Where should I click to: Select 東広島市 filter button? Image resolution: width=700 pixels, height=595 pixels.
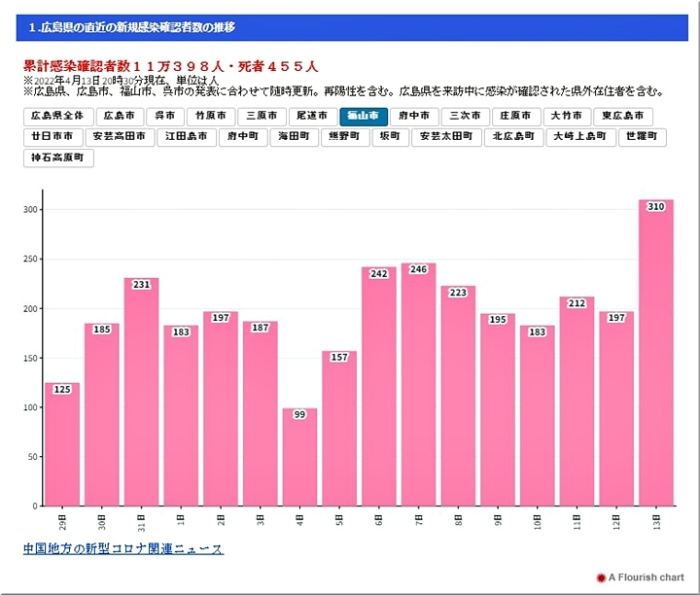(621, 116)
